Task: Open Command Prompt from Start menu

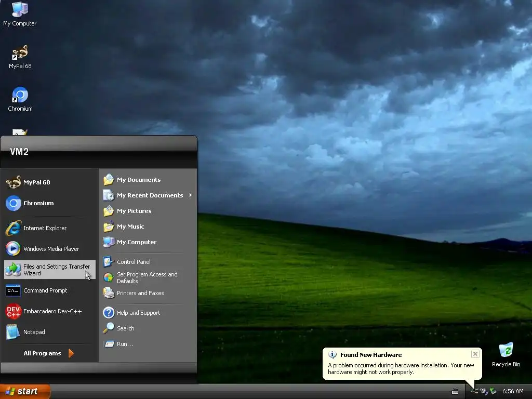Action: tap(50, 290)
